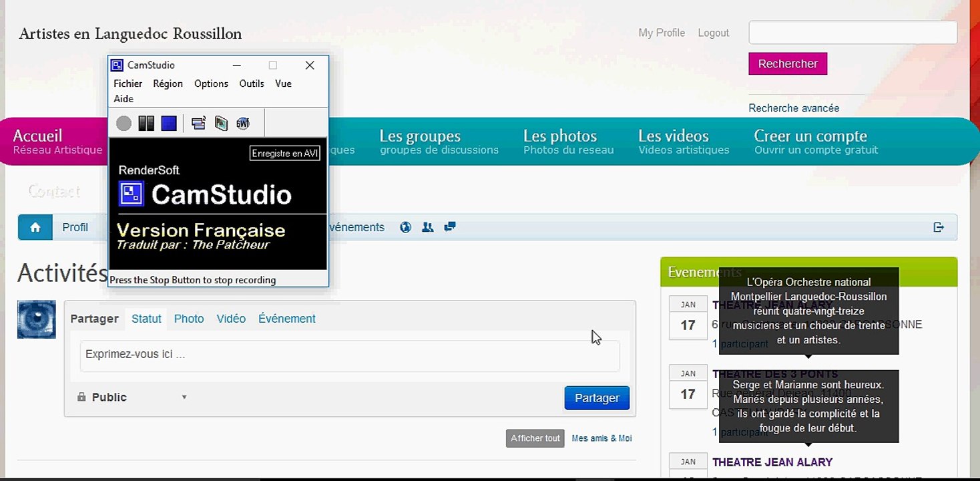Open the Vue menu in CamStudio

pyautogui.click(x=283, y=84)
